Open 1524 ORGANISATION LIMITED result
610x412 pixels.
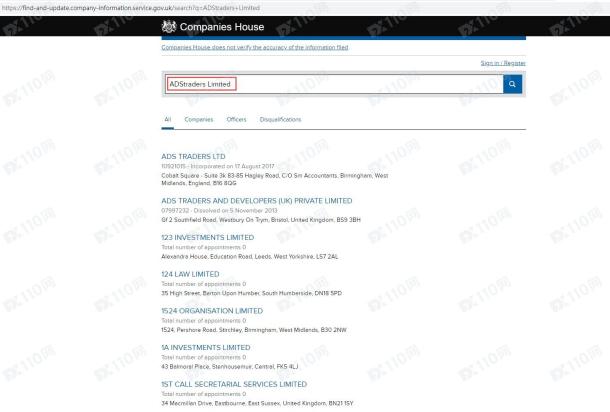(x=212, y=311)
